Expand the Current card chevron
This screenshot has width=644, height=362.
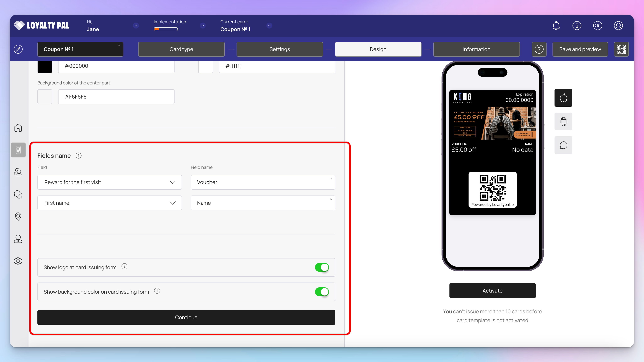tap(269, 25)
